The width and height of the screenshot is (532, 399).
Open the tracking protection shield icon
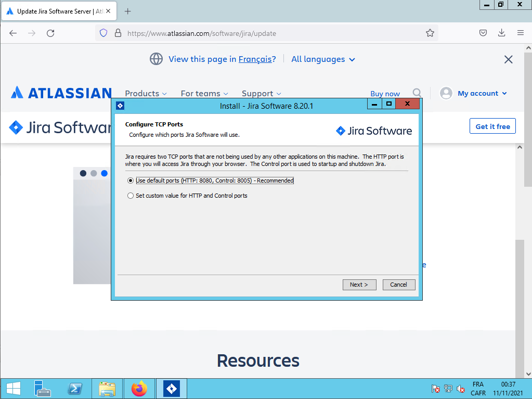click(x=103, y=33)
